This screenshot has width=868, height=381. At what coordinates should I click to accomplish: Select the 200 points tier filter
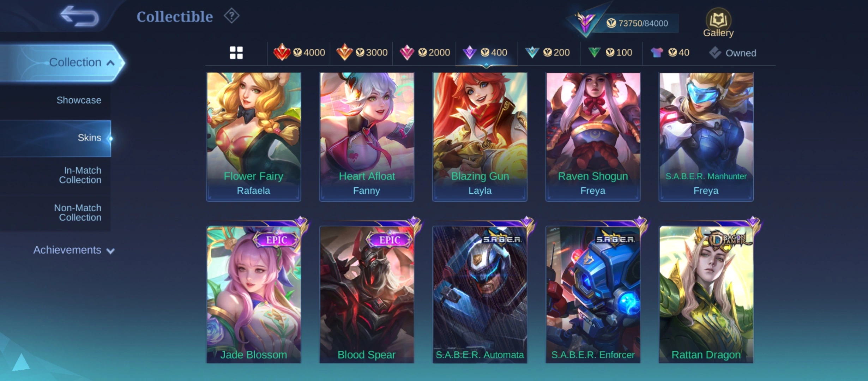[547, 53]
